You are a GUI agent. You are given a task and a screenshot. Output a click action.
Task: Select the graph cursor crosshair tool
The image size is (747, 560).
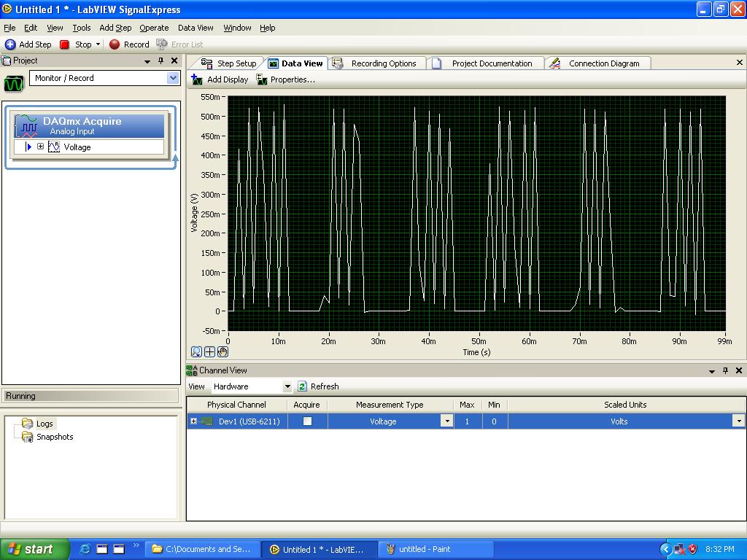tap(209, 352)
